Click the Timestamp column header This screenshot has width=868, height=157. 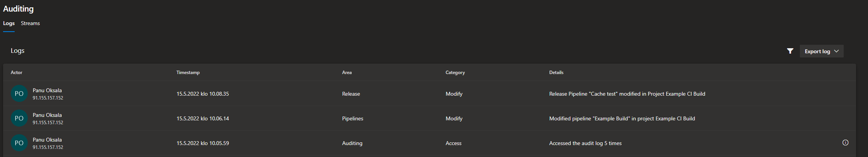click(x=188, y=73)
